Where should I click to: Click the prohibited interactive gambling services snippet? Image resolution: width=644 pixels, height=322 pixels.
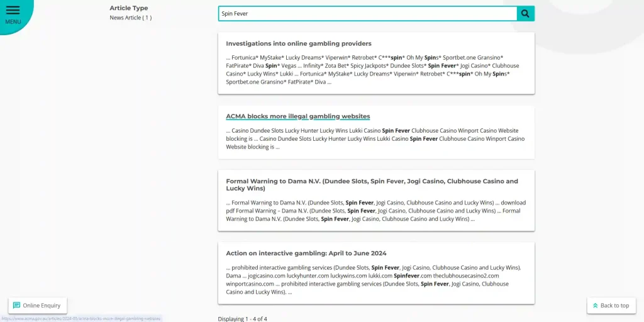[374, 280]
